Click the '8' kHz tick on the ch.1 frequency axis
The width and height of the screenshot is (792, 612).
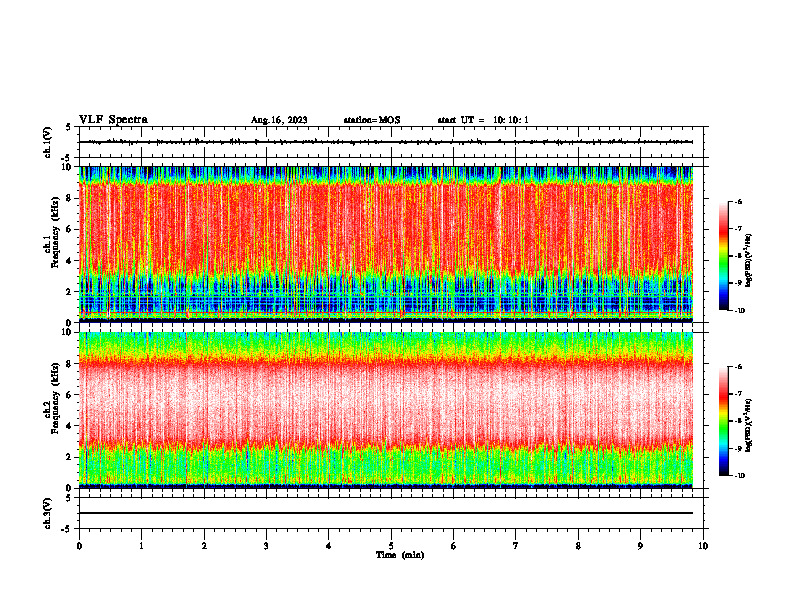pos(69,198)
